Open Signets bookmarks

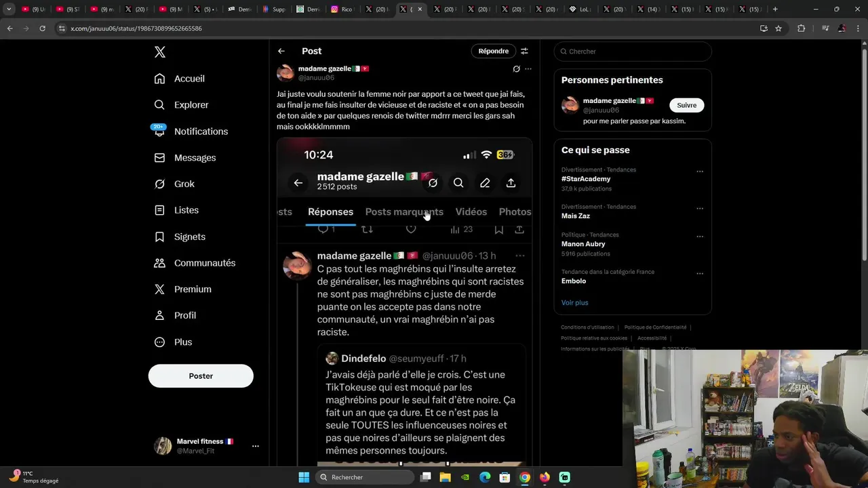[180, 237]
